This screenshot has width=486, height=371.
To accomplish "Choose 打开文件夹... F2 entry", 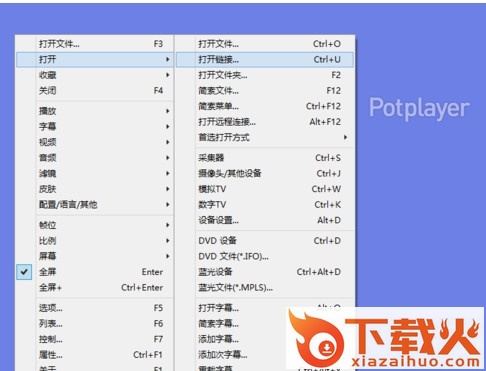I will click(265, 75).
